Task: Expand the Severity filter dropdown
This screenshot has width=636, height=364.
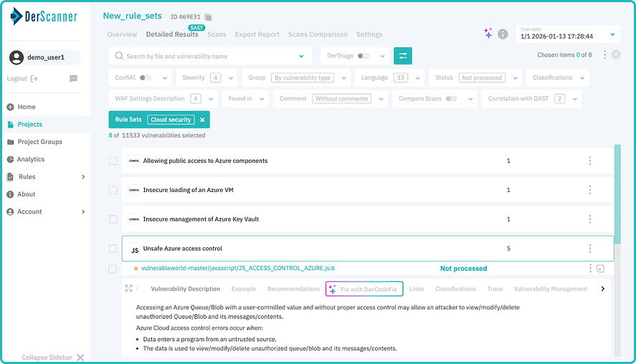Action: click(x=231, y=78)
